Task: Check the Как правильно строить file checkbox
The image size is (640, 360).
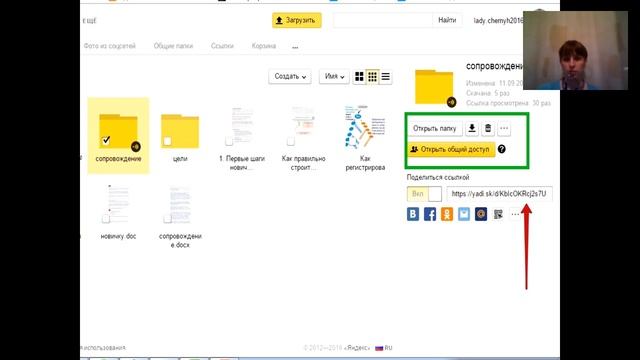Action: [x=291, y=141]
